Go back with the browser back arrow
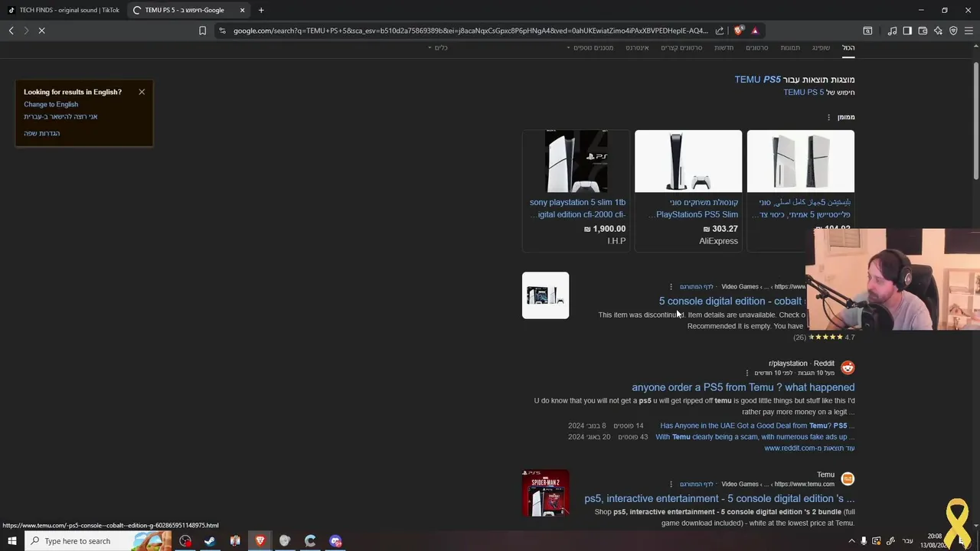The image size is (980, 551). pos(11,31)
